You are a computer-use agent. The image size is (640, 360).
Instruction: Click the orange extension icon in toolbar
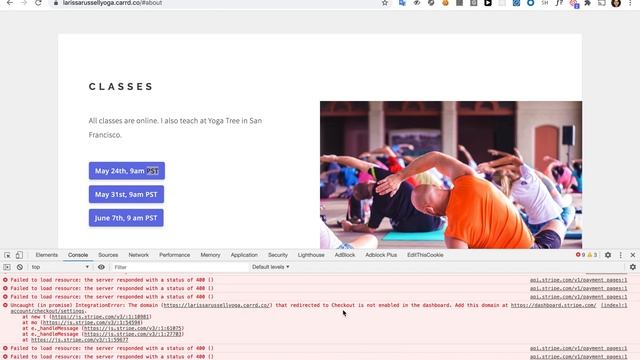coord(445,3)
